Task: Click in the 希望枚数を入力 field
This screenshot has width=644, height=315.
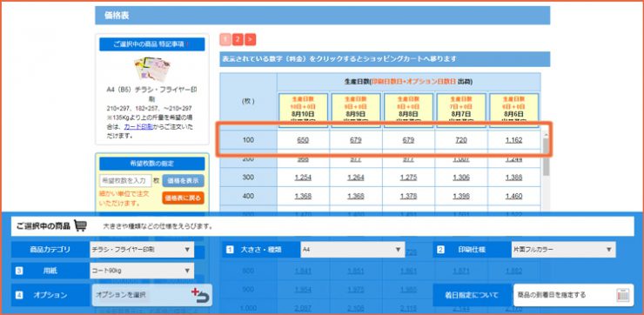Action: point(125,181)
